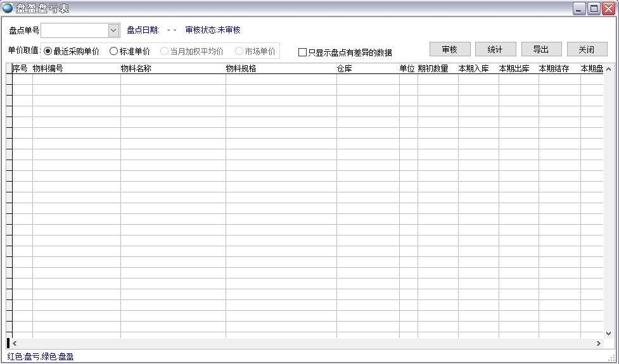Viewport: 619px width, 364px height.
Task: Click the 本期入库 column header
Action: [478, 69]
